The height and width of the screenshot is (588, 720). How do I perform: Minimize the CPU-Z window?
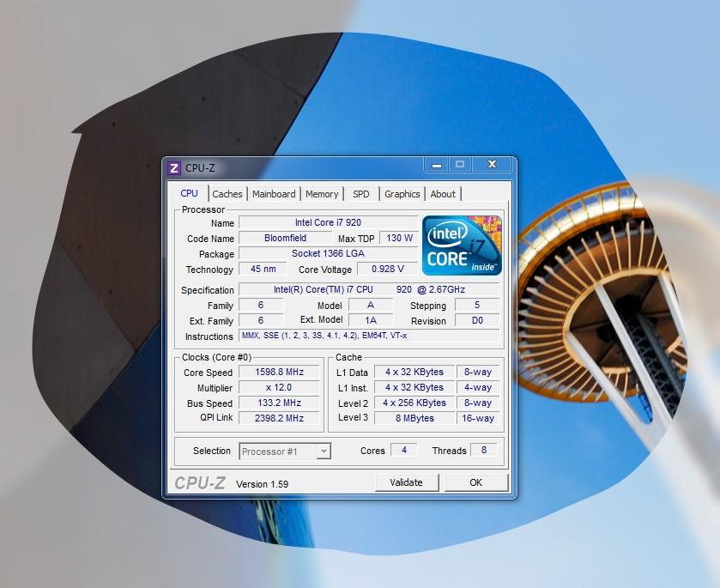[437, 165]
